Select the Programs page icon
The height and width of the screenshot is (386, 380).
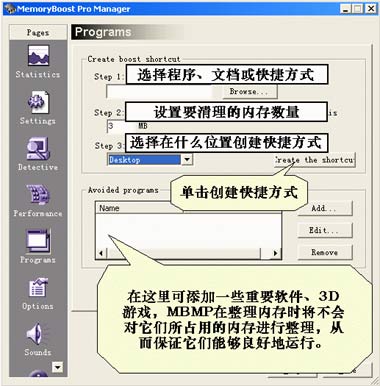coord(38,241)
